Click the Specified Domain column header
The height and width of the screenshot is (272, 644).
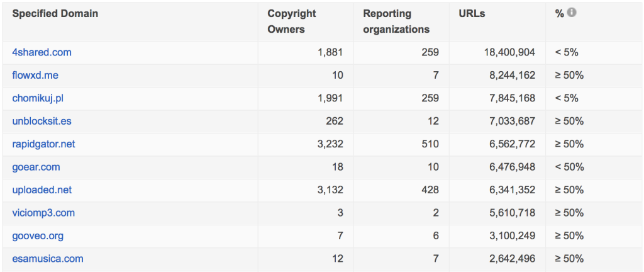[55, 14]
